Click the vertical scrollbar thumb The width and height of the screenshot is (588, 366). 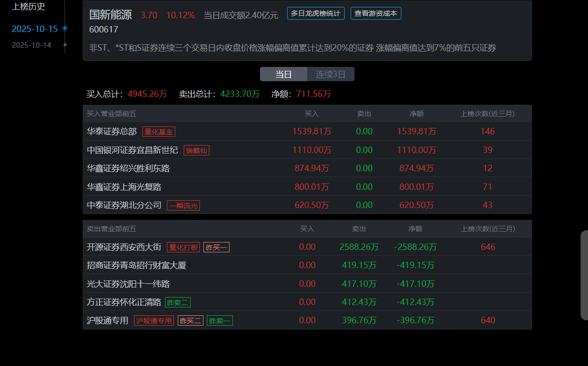[584, 275]
